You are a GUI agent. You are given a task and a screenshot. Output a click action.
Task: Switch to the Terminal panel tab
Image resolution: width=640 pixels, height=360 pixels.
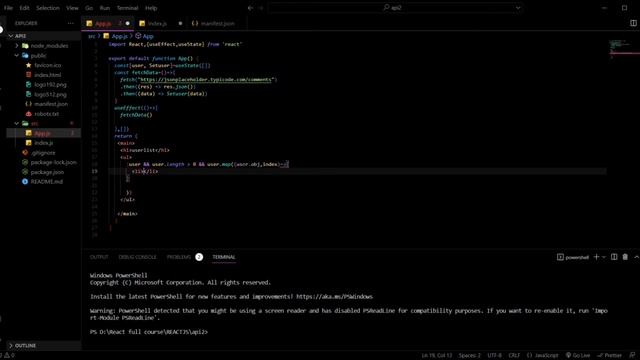click(x=224, y=257)
